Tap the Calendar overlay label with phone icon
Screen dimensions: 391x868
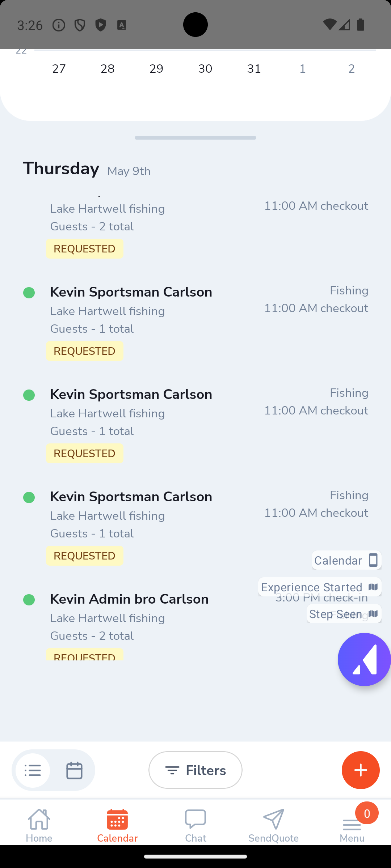pyautogui.click(x=346, y=560)
